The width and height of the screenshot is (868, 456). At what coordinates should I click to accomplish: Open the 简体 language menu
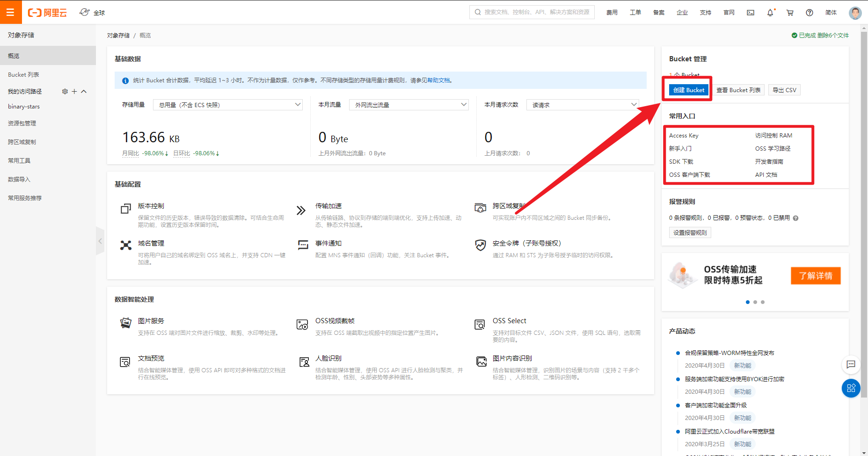[x=831, y=13]
